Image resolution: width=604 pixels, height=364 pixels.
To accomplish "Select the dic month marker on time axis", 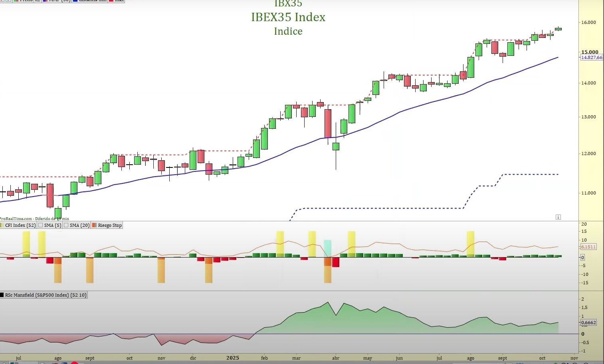I will (x=193, y=358).
